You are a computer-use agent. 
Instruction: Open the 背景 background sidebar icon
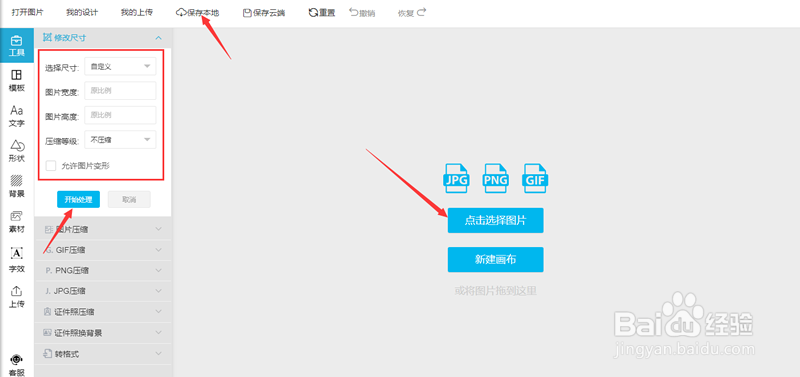17,186
